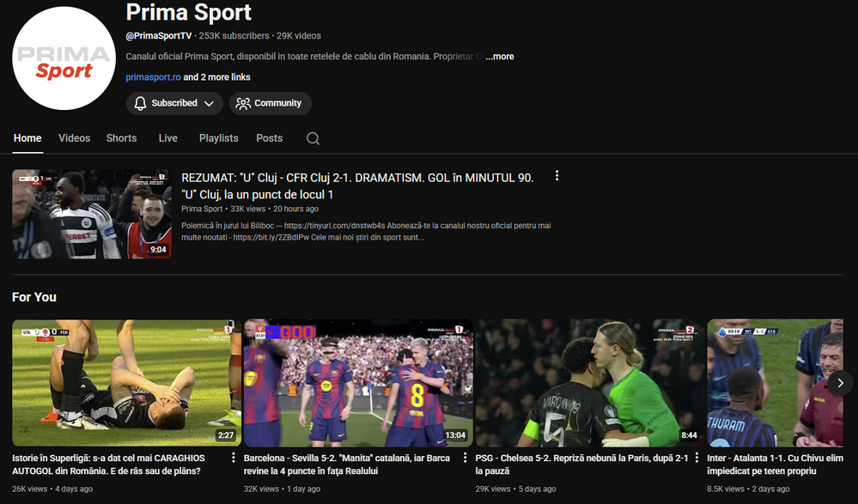Click the '253K subscribers' text
Viewport: 858px width, 504px height.
[234, 36]
